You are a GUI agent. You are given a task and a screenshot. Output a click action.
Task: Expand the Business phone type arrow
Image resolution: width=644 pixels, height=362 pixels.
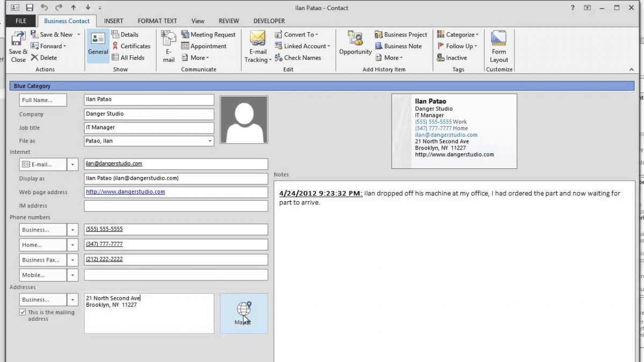pos(73,230)
